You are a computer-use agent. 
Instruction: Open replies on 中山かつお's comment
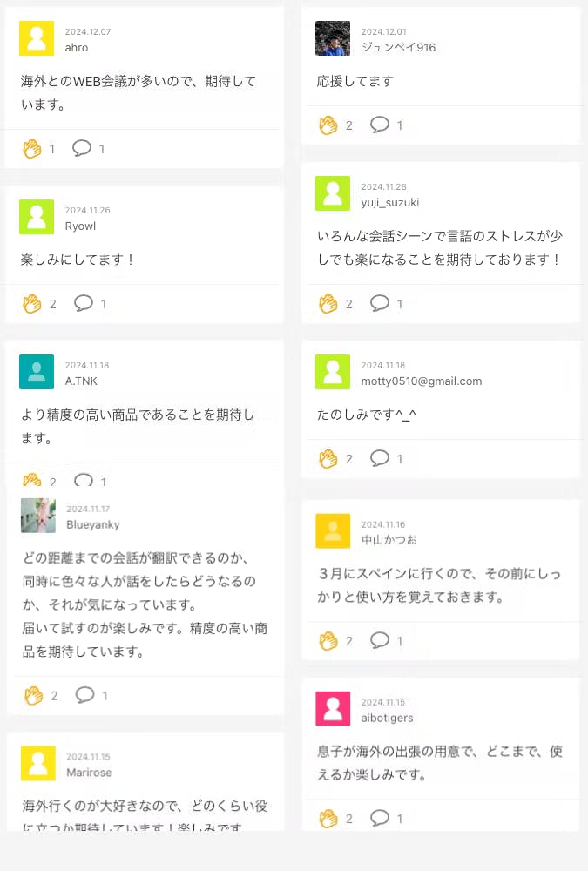(x=380, y=641)
